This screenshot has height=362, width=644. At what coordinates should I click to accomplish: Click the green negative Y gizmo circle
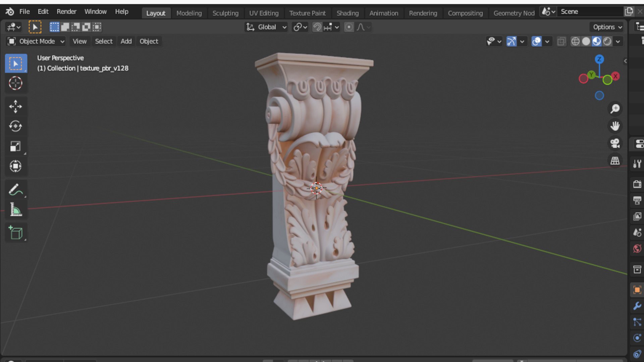(607, 80)
